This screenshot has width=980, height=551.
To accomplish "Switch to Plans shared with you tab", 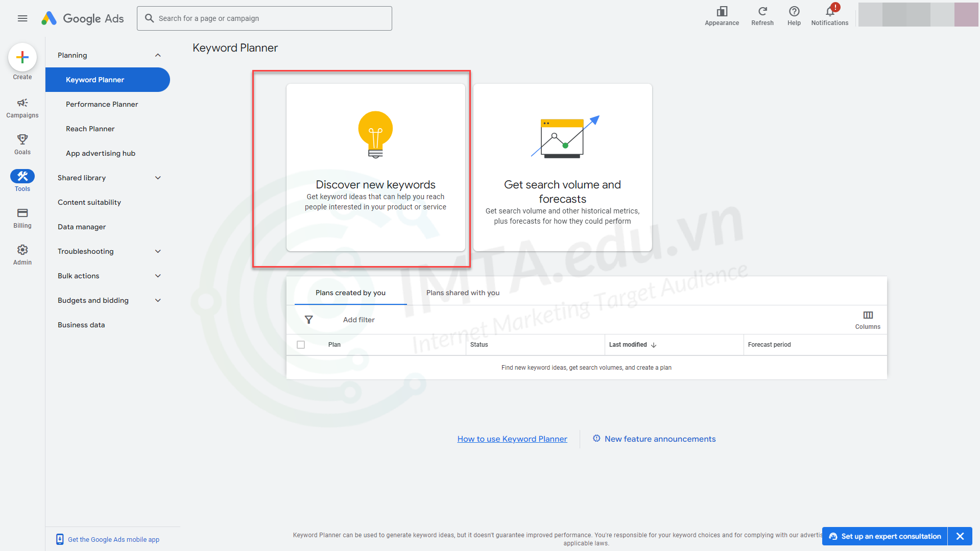I will coord(463,293).
